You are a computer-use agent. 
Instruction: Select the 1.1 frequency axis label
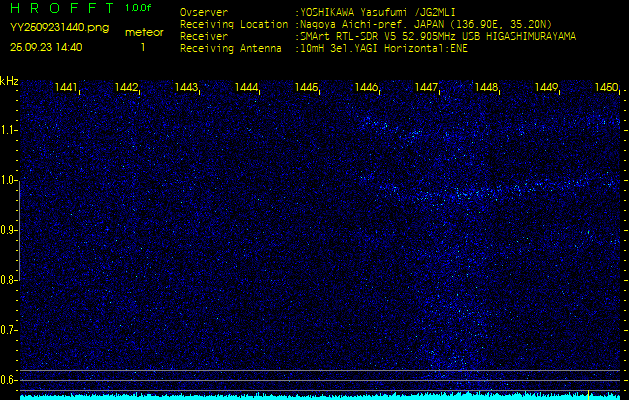point(9,130)
